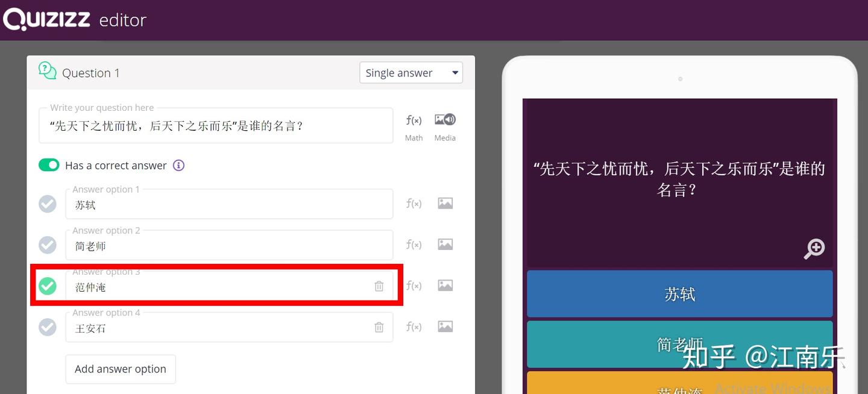Open the Single answer dropdown
The height and width of the screenshot is (394, 868).
(x=410, y=72)
